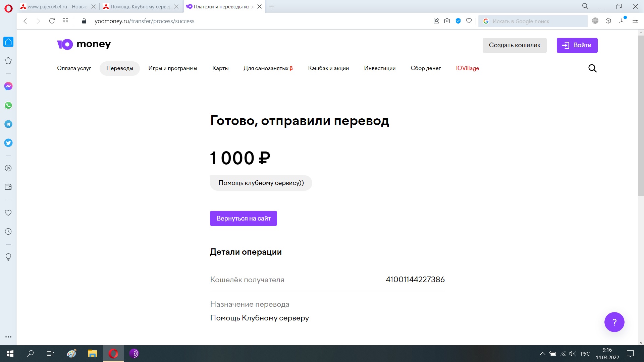Take snapshot with camera icon
The width and height of the screenshot is (644, 362).
pos(447,21)
